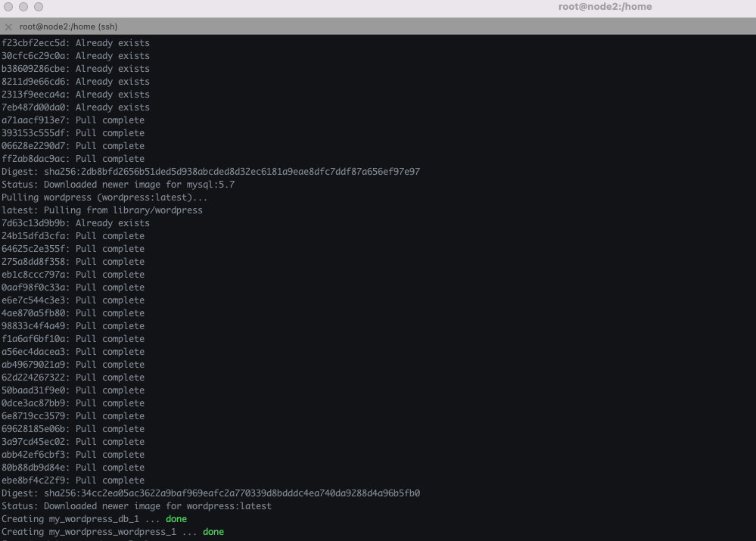Screen dimensions: 756x541
Task: Click layer ID f23cbf2ecc5d at top
Action: pyautogui.click(x=35, y=43)
